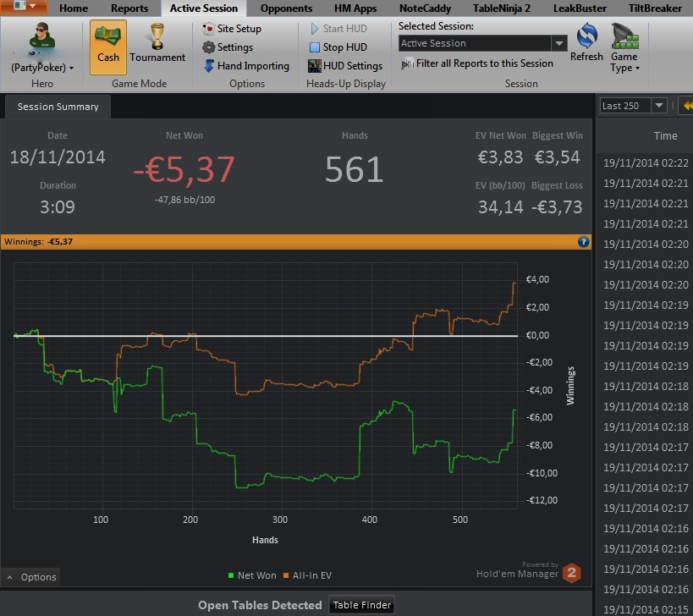
Task: Open the Opponents tab
Action: click(x=286, y=8)
